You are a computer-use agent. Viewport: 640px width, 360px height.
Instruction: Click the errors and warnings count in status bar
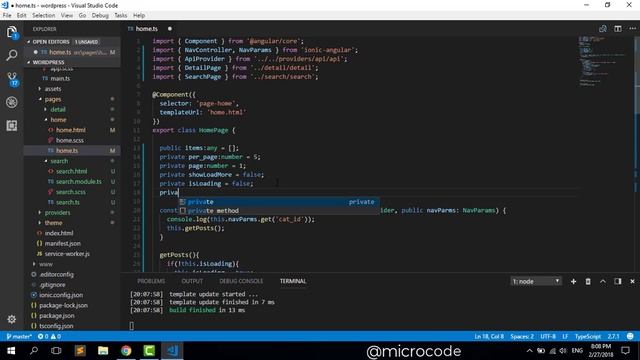click(49, 336)
